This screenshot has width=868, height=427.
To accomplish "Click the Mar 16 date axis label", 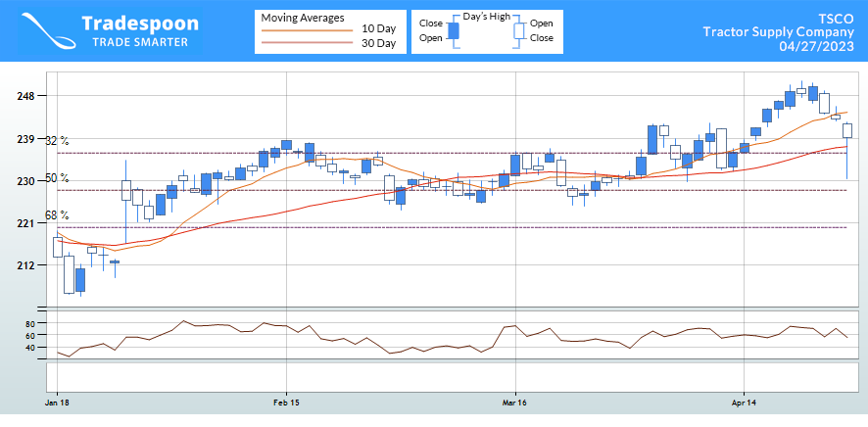I will tap(515, 403).
